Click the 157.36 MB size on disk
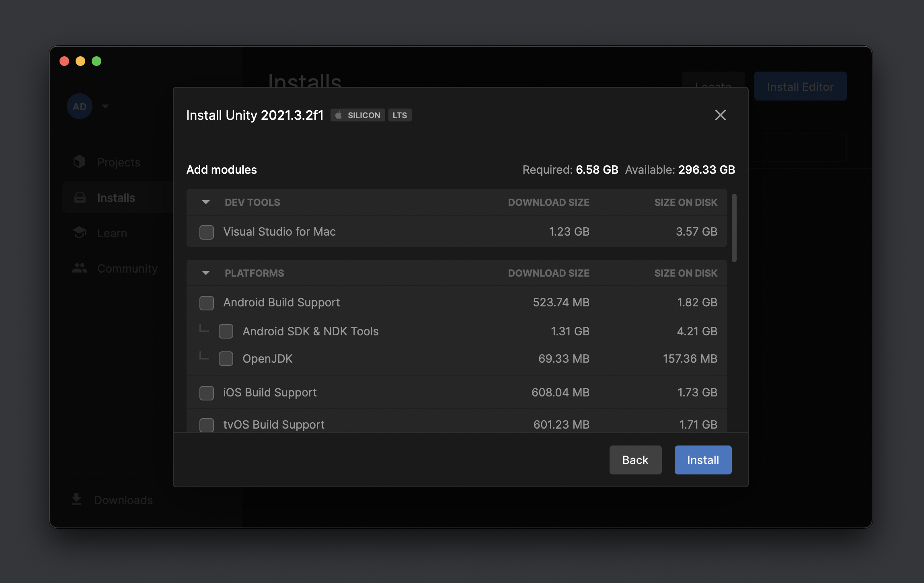The image size is (924, 583). pos(690,359)
